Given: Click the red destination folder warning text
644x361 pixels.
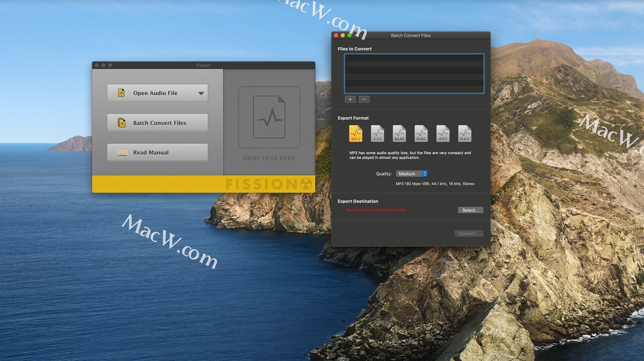Looking at the screenshot, I should [376, 210].
